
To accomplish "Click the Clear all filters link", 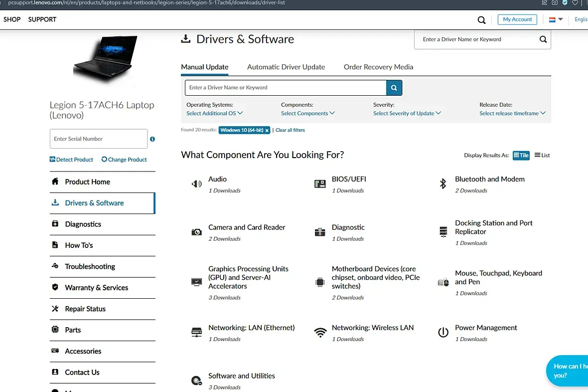I will (290, 130).
